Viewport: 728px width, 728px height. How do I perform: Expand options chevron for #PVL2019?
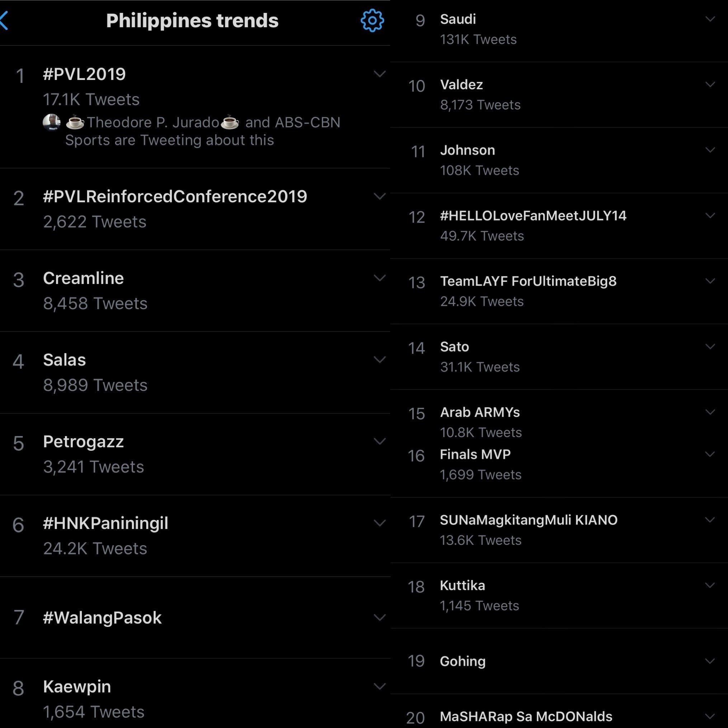point(379,74)
